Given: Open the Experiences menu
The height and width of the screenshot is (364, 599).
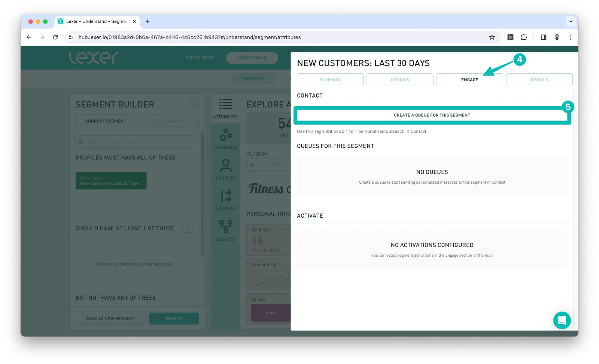Looking at the screenshot, I should (200, 58).
